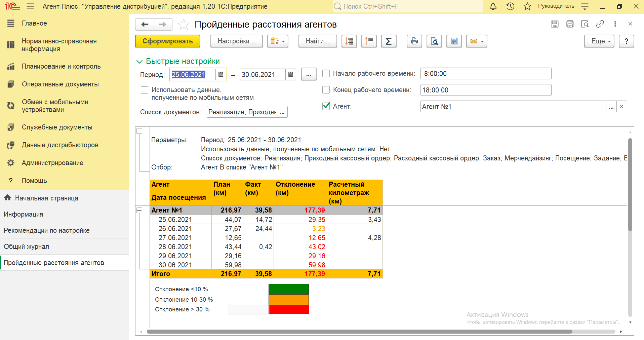Click the sigma sum toolbar icon
This screenshot has height=340, width=644.
(389, 41)
